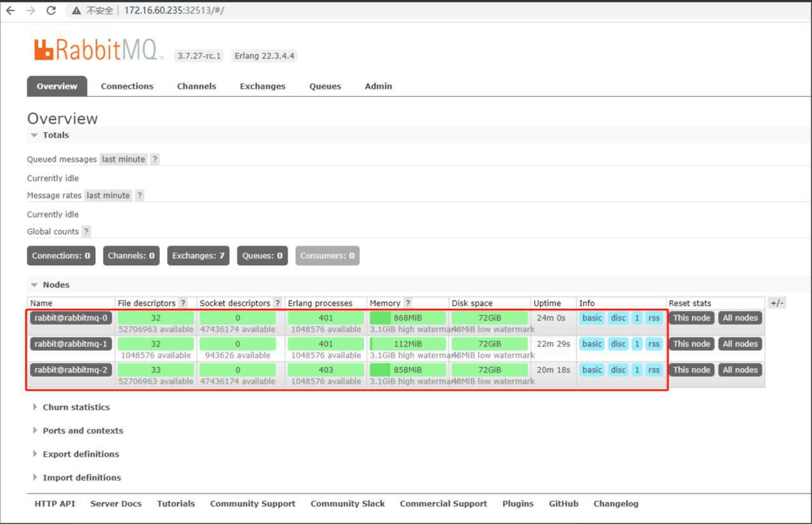Image resolution: width=812 pixels, height=524 pixels.
Task: Reload the page with refresh icon
Action: point(51,11)
